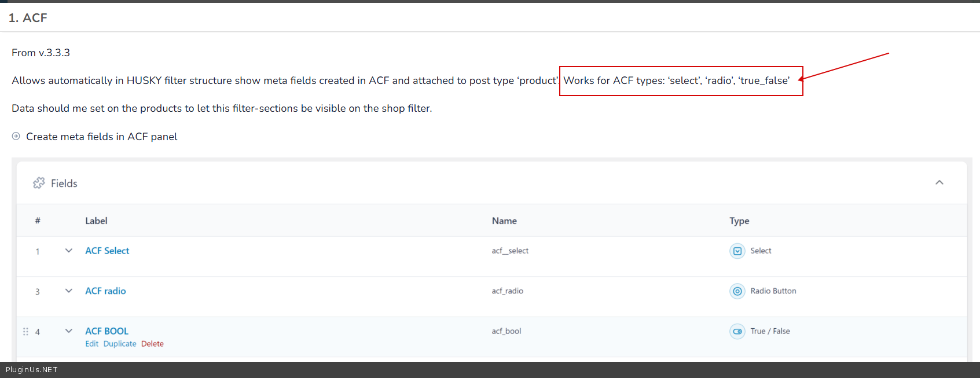Duplicate the ACF BOOL field
This screenshot has width=980, height=378.
[x=120, y=344]
